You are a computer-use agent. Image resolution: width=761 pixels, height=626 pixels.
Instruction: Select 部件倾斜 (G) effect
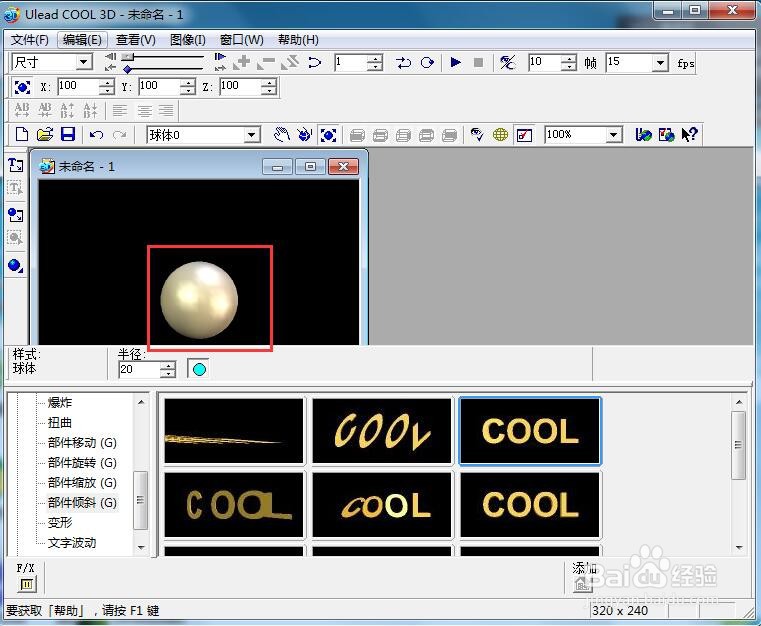82,503
